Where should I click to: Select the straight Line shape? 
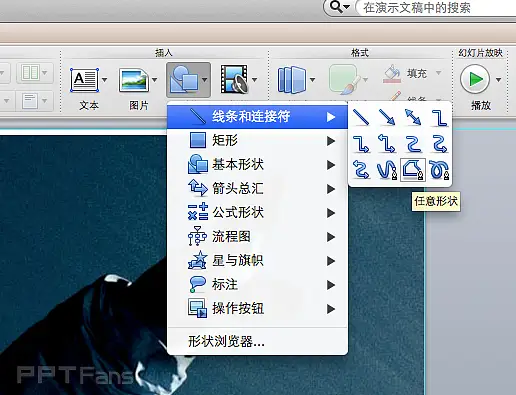(x=361, y=117)
